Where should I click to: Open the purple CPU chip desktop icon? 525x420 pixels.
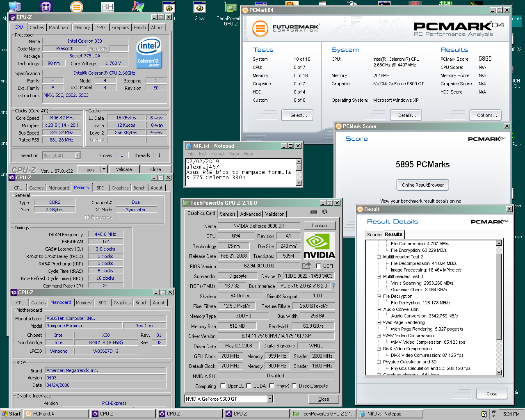click(46, 7)
